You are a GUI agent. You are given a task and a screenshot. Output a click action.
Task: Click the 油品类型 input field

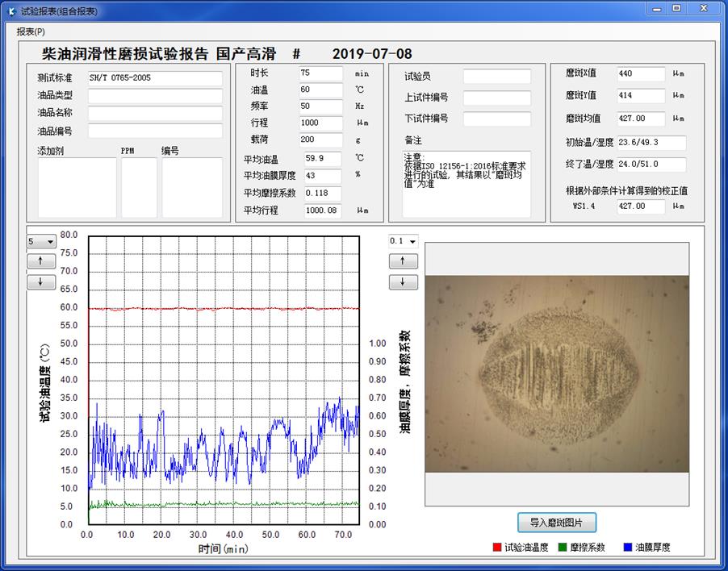coord(155,95)
